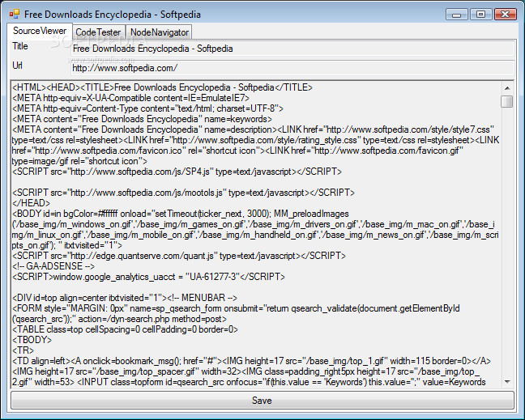Click the vertical scrollbar thumb

pos(507,101)
